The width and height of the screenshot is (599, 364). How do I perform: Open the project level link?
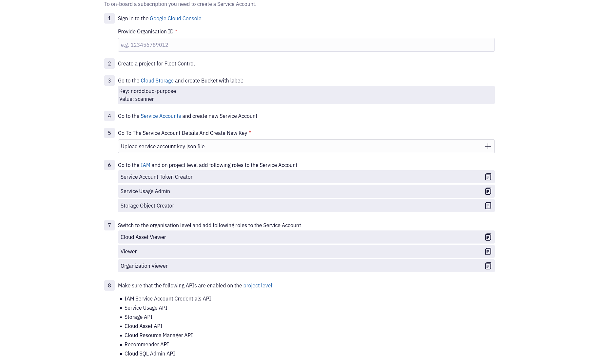pos(258,285)
